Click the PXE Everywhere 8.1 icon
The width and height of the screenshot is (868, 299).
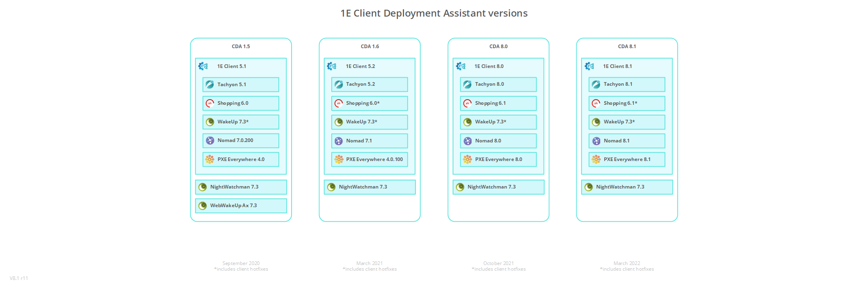tap(596, 159)
